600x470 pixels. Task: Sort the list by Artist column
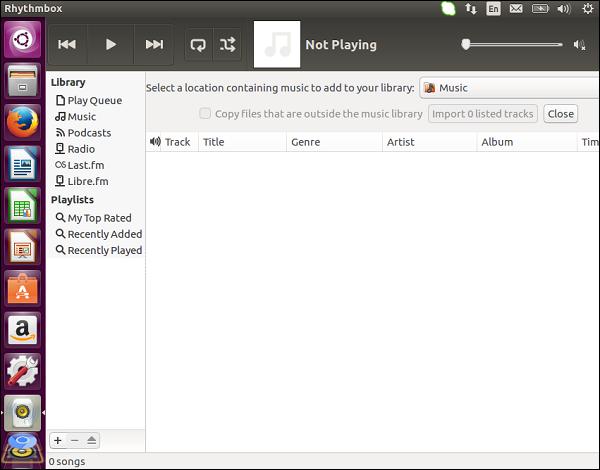(x=400, y=142)
